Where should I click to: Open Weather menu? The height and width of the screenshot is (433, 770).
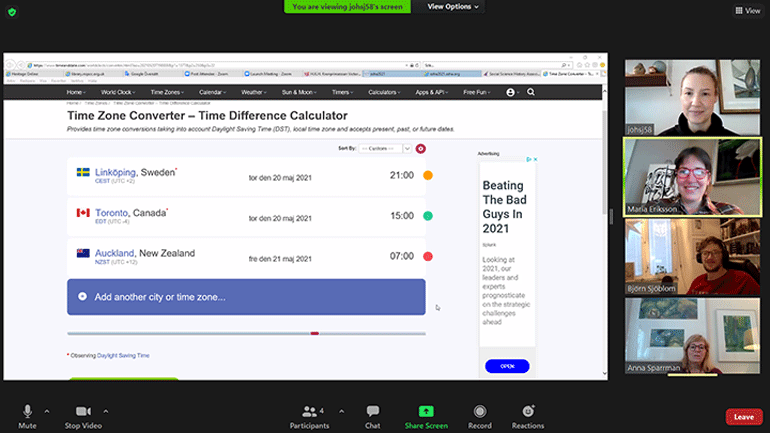253,92
